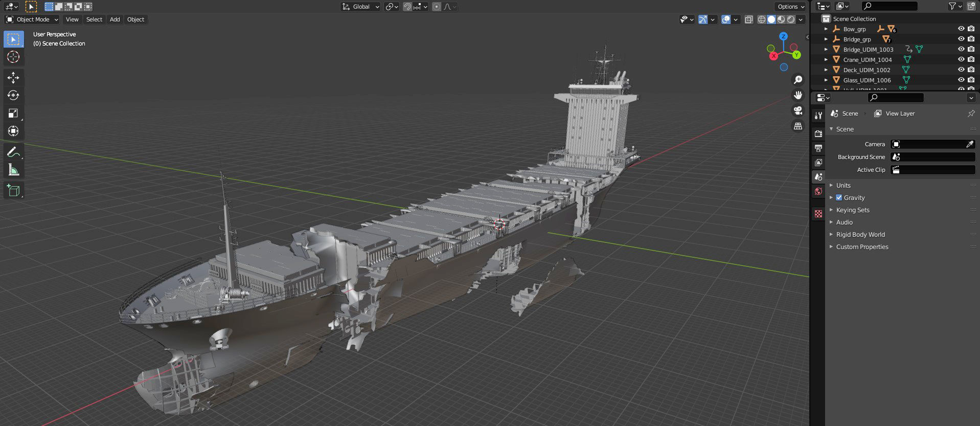Expand the Crane_UDIM_1004 tree item

[x=826, y=60]
